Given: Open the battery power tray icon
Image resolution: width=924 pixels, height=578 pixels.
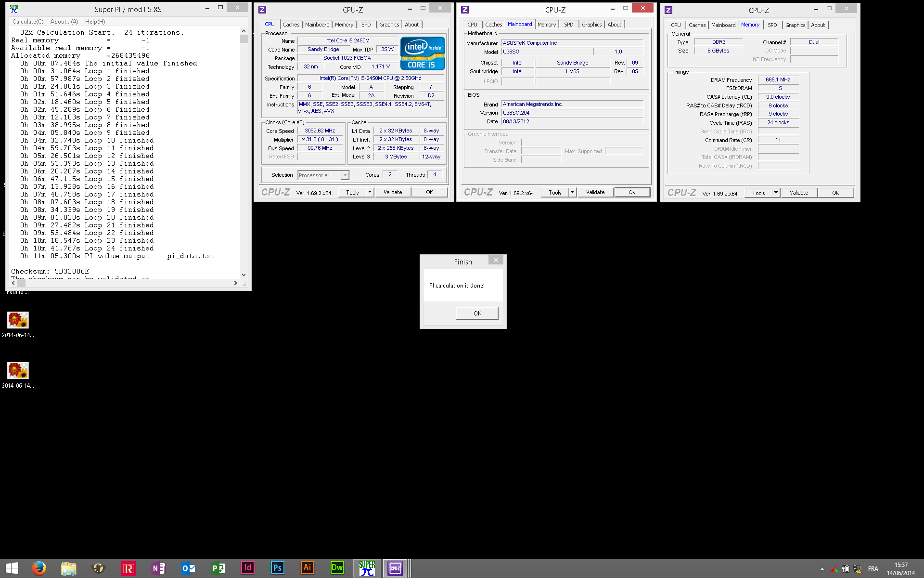Looking at the screenshot, I should coord(846,569).
